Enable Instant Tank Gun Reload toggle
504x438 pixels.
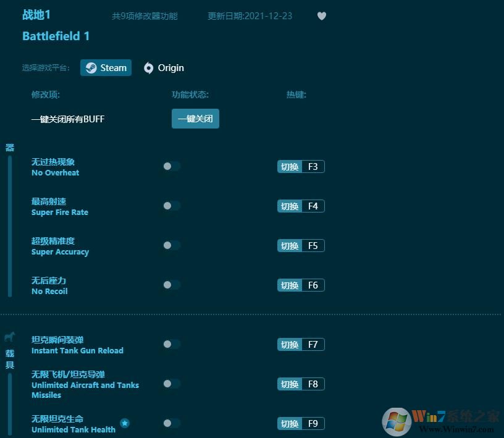click(x=172, y=344)
